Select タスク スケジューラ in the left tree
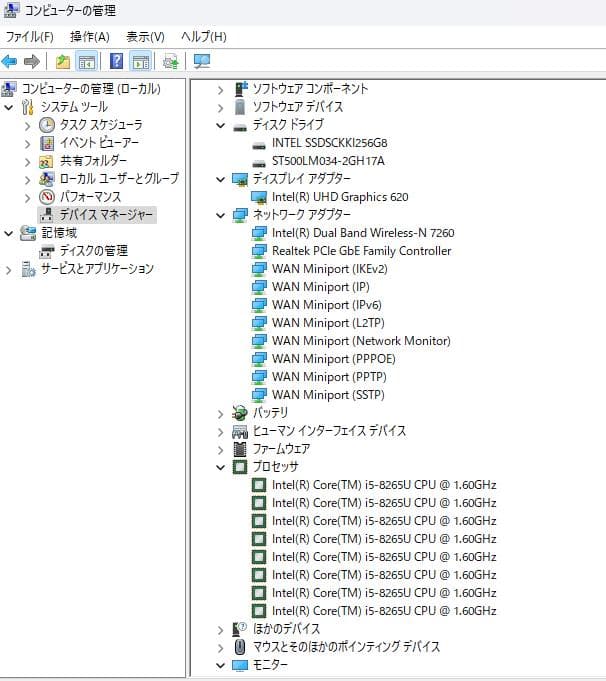 (x=100, y=125)
